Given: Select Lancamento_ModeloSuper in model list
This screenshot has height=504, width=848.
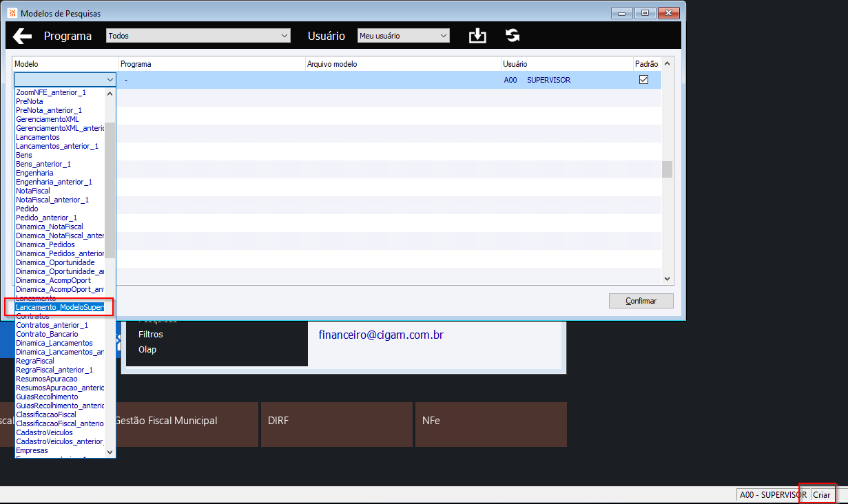Looking at the screenshot, I should (59, 307).
